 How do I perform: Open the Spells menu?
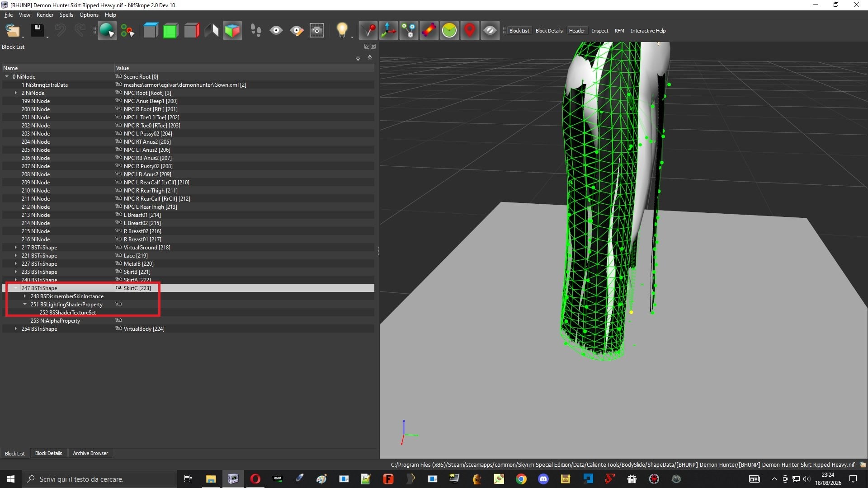[66, 15]
